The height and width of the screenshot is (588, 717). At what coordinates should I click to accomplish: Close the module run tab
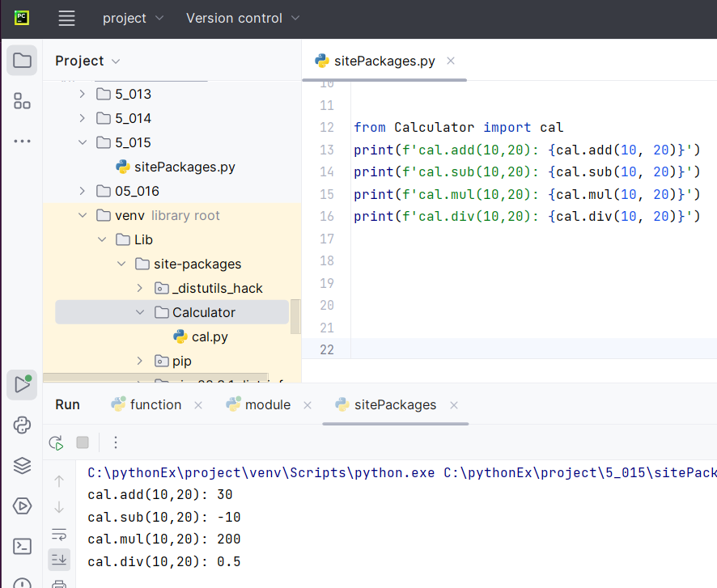[x=308, y=405]
